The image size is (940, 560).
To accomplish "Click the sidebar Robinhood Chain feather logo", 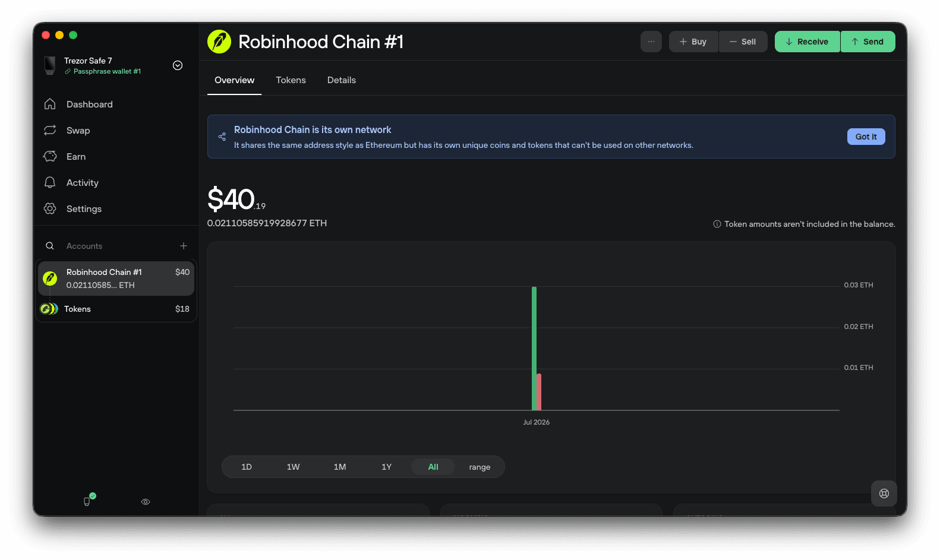I will click(x=50, y=278).
